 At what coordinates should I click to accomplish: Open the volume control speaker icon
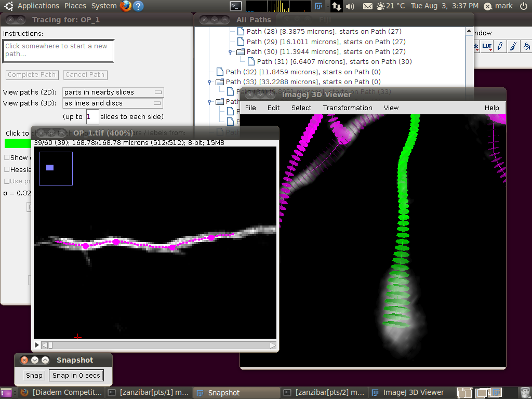tap(350, 6)
